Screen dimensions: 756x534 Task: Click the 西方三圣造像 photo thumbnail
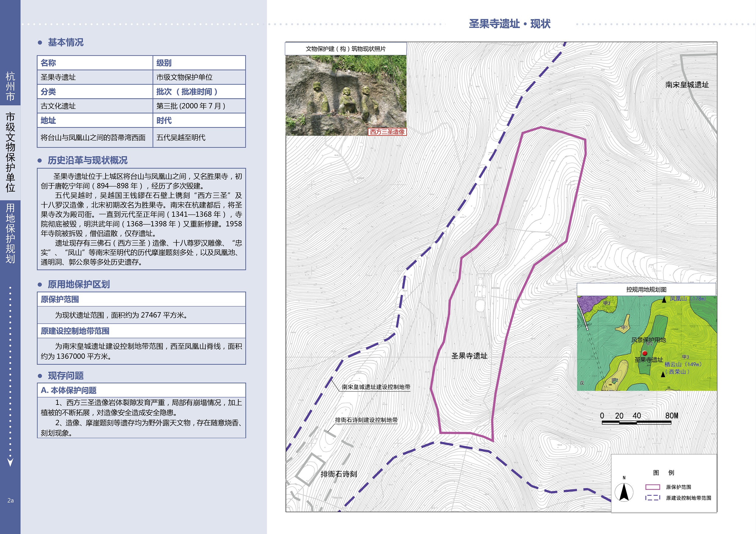[346, 95]
